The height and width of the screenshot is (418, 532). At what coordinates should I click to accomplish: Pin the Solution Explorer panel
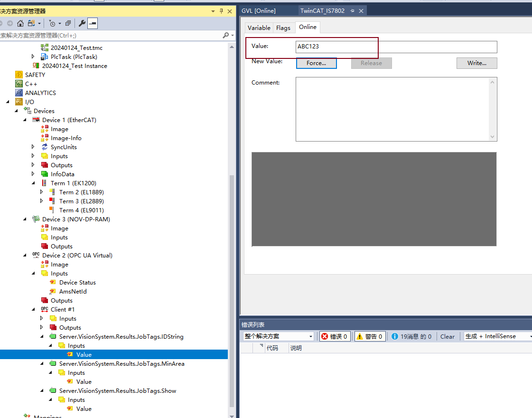[x=221, y=11]
